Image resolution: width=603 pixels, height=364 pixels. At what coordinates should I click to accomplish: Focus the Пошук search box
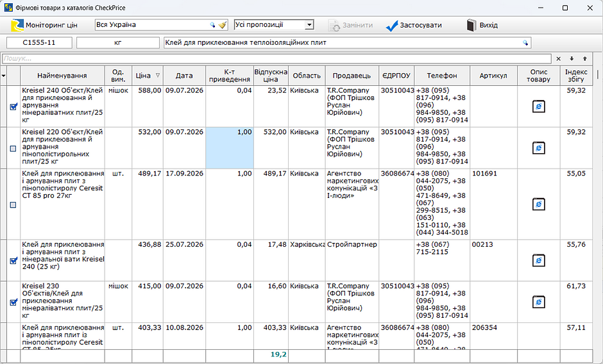coord(276,59)
